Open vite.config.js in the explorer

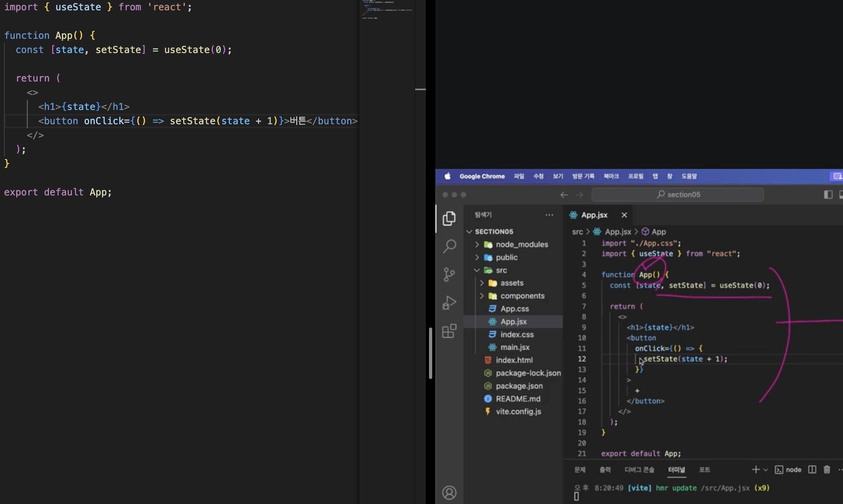click(x=518, y=411)
